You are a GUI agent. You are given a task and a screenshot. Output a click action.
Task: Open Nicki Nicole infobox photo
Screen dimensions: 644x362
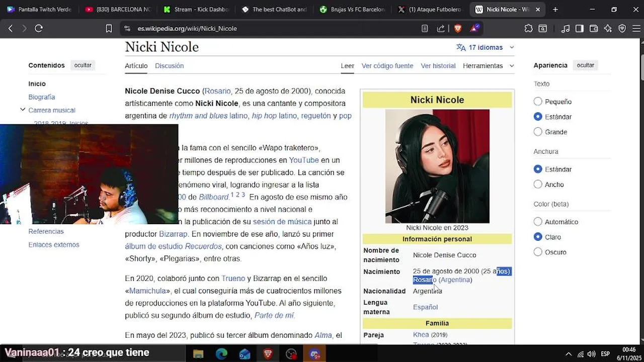(x=437, y=166)
